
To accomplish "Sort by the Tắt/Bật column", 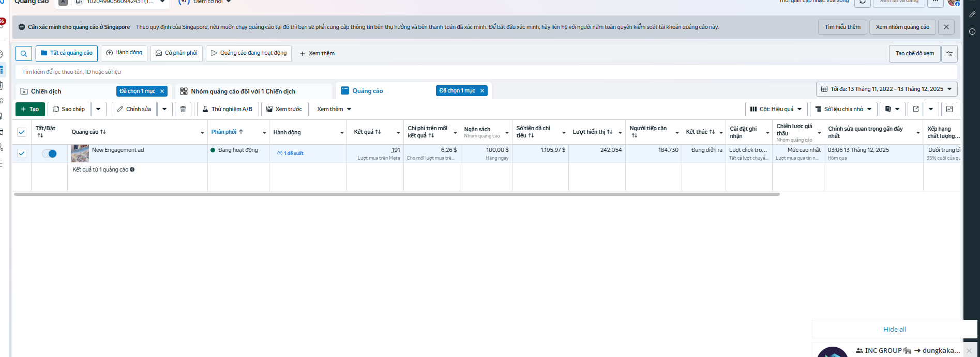I will click(x=40, y=135).
